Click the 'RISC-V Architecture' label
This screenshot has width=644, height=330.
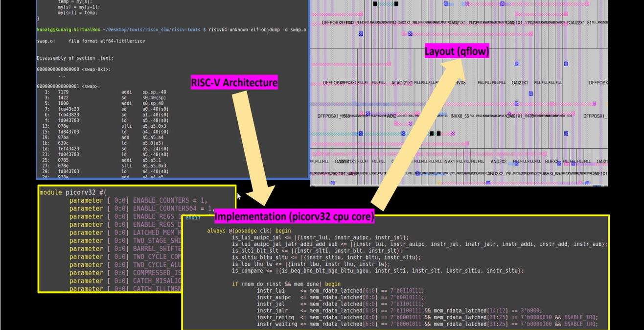(x=234, y=83)
